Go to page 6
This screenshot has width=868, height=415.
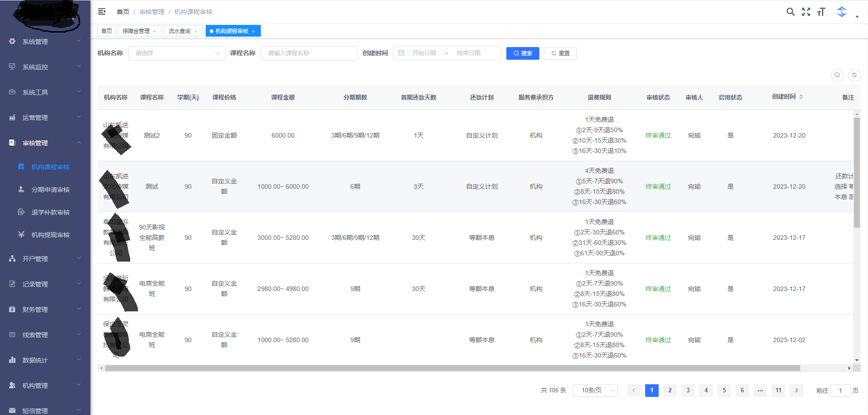[742, 390]
